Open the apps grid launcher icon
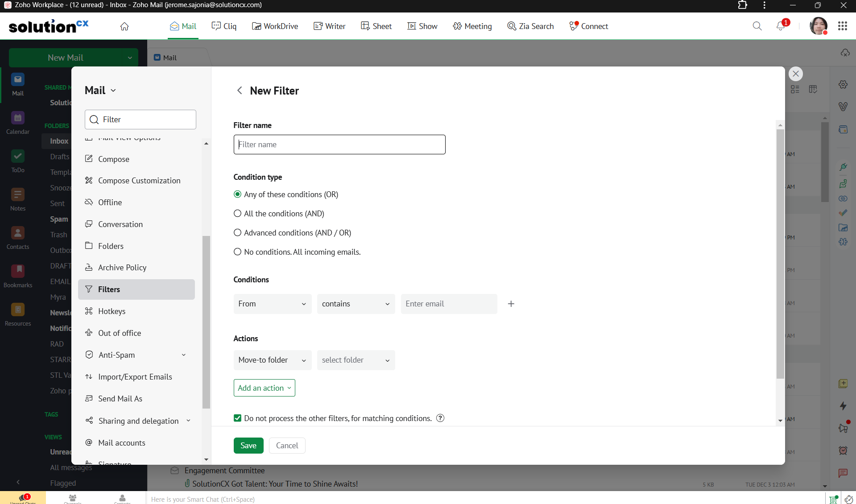Viewport: 856px width, 504px height. pos(842,26)
